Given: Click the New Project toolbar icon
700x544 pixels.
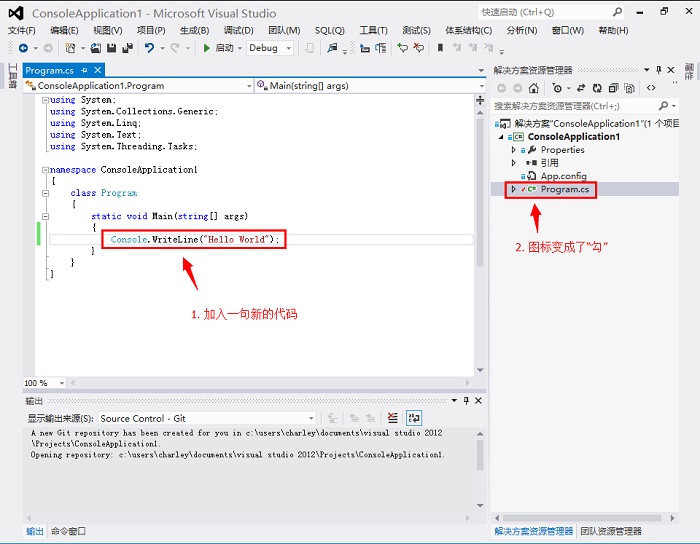Looking at the screenshot, I should pyautogui.click(x=70, y=48).
